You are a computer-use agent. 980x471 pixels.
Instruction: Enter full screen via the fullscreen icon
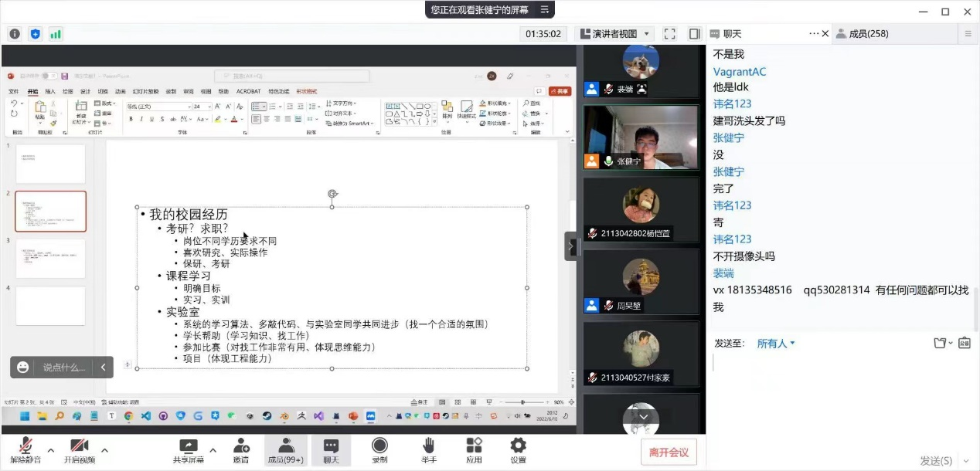point(670,34)
